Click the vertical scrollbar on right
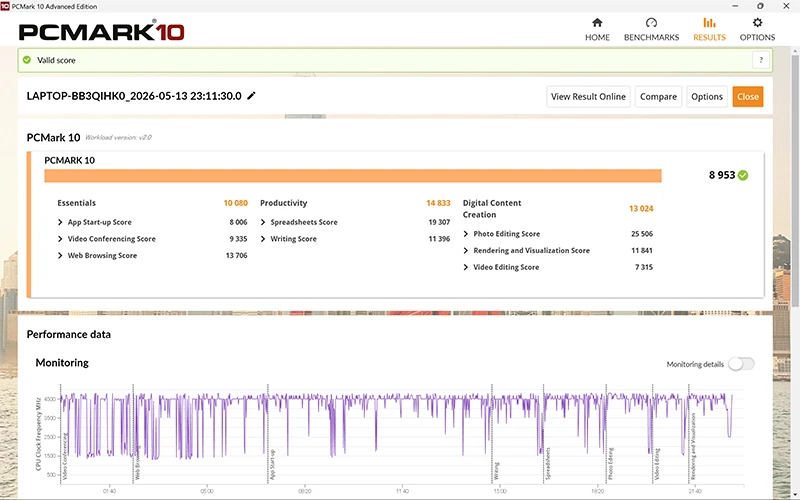This screenshot has width=800, height=500. pyautogui.click(x=795, y=179)
